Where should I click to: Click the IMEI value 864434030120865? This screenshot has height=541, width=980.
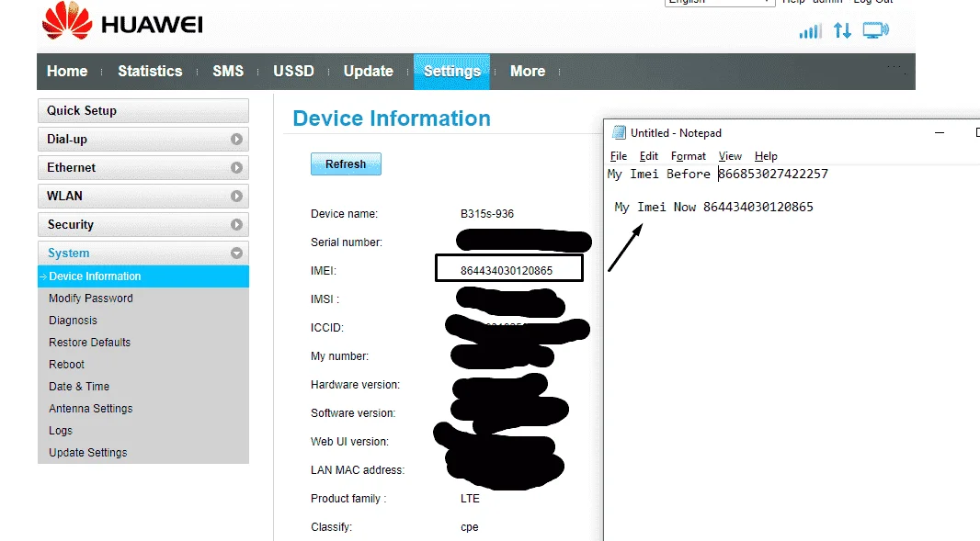507,270
